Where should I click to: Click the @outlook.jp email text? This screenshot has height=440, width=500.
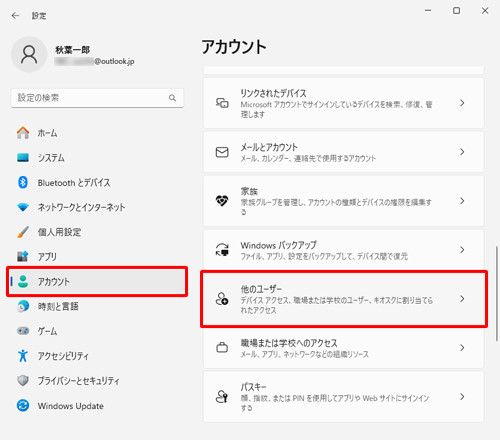[x=114, y=61]
